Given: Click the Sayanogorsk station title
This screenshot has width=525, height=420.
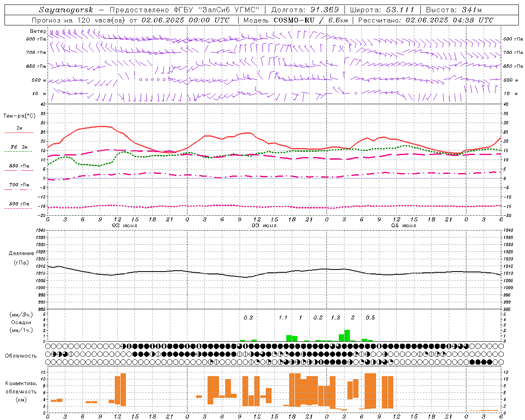Looking at the screenshot, I should tap(66, 10).
